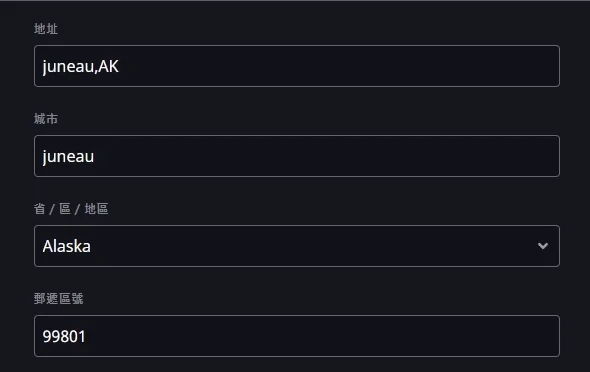Focus the 地址 address input field
This screenshot has height=372, width=590.
[x=297, y=66]
